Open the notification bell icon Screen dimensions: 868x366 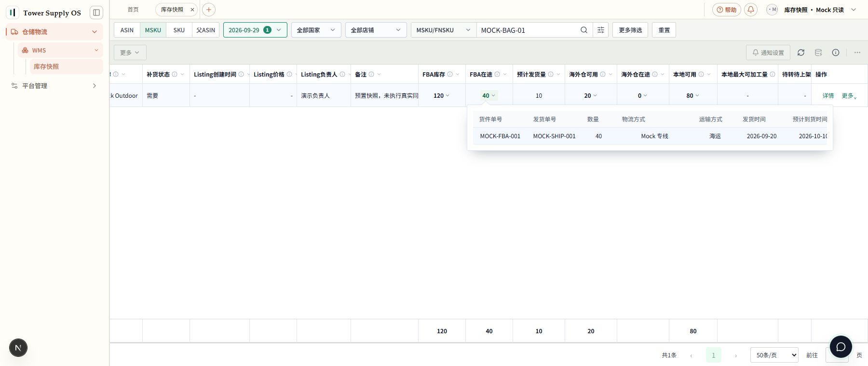pos(751,10)
